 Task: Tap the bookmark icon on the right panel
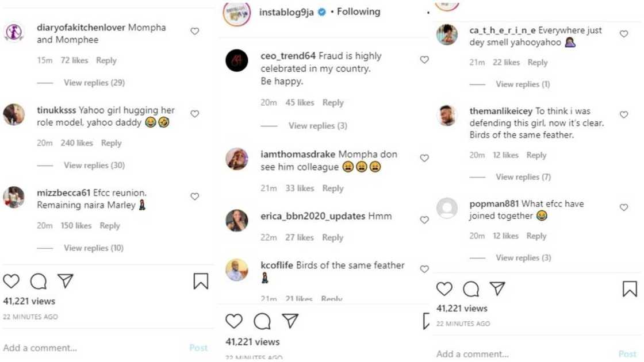(630, 289)
